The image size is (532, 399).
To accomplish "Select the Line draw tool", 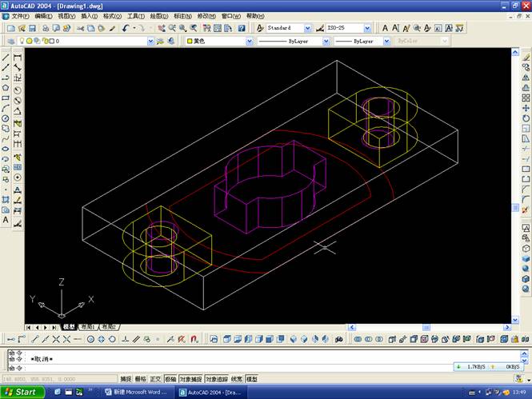I will tap(6, 57).
